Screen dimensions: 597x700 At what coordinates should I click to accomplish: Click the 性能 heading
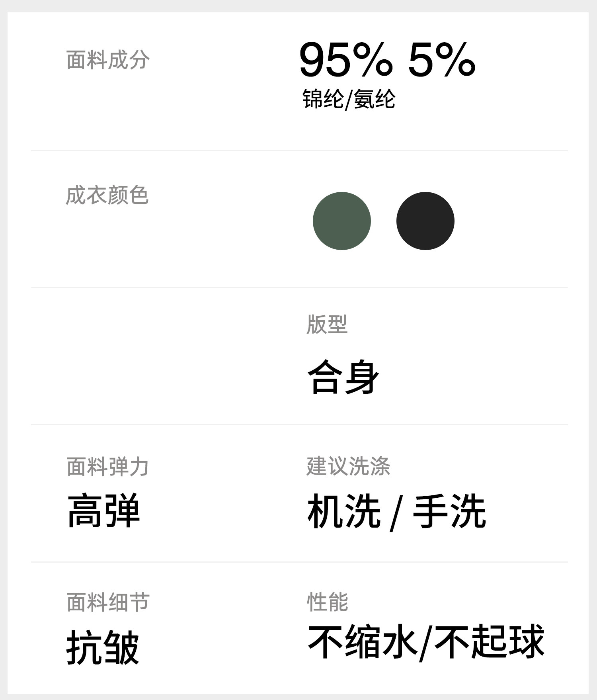[x=327, y=602]
